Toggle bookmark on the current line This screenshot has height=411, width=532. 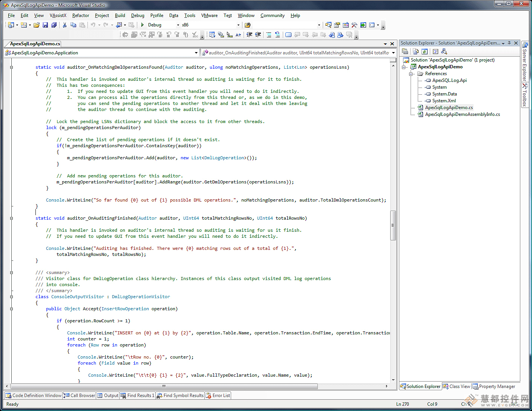288,35
